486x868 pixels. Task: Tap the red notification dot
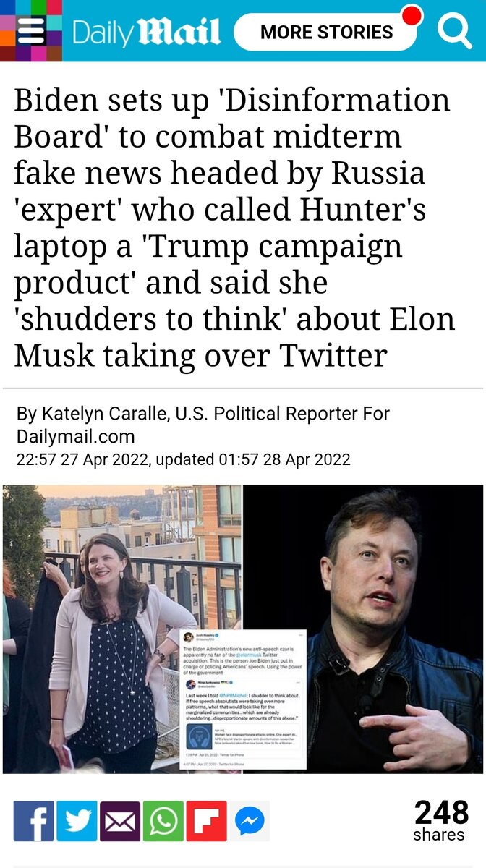pos(412,16)
